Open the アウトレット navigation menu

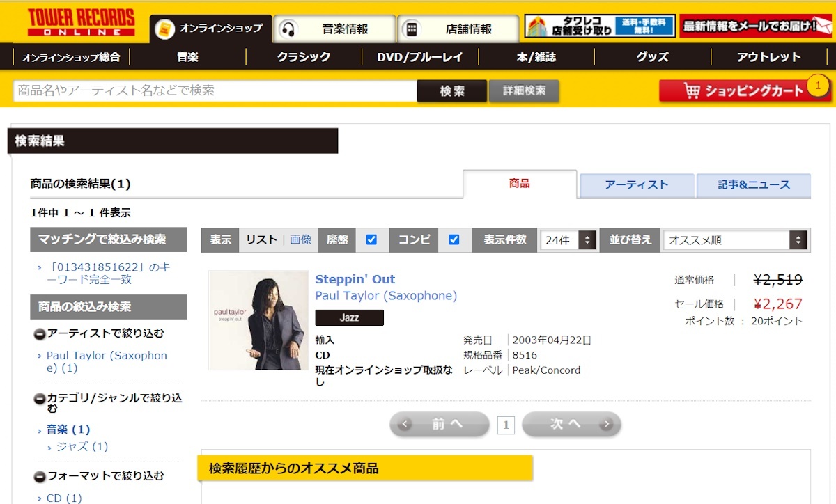tap(769, 57)
